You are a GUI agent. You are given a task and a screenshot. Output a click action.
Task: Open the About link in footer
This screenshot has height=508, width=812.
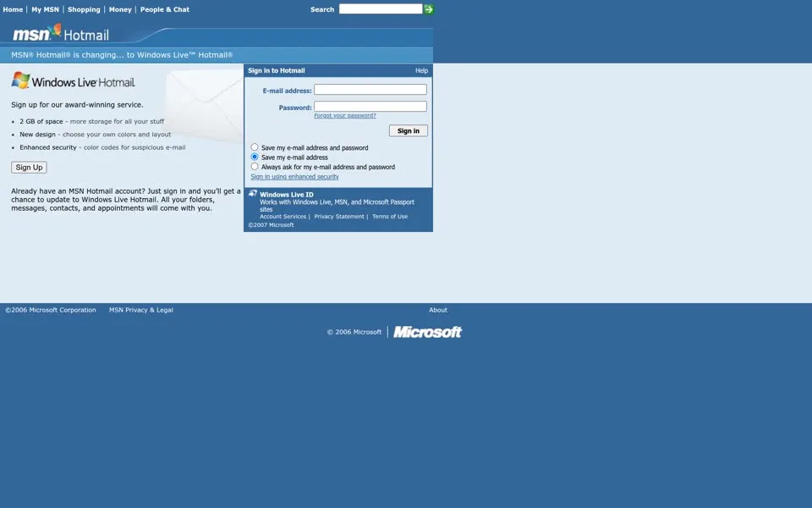[438, 310]
